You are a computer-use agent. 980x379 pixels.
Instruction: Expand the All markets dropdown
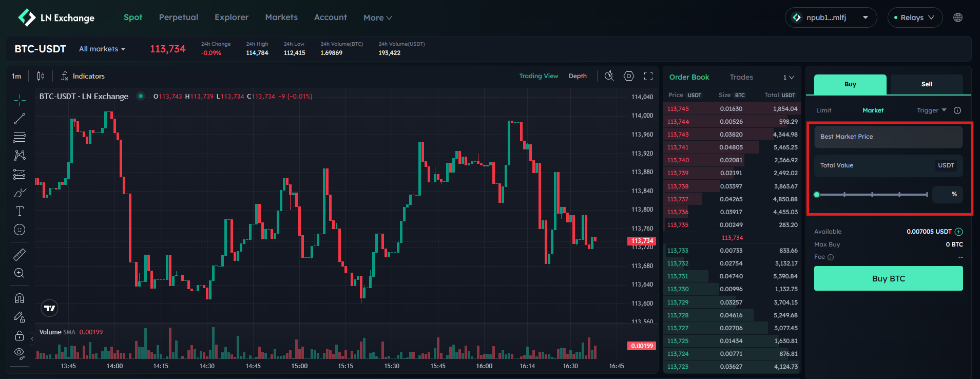point(102,49)
